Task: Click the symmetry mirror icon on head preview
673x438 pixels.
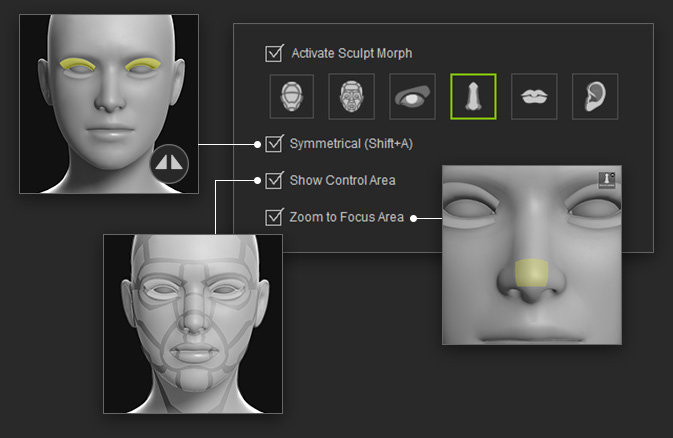Action: click(169, 164)
